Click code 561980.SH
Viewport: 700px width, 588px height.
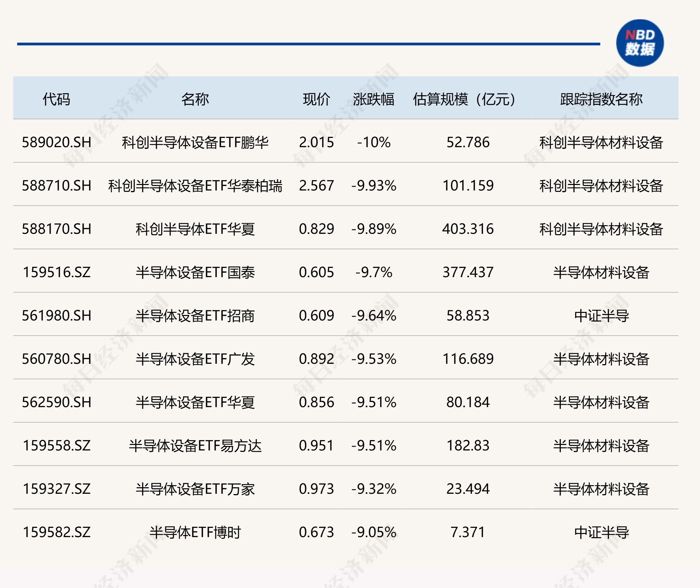pyautogui.click(x=57, y=316)
